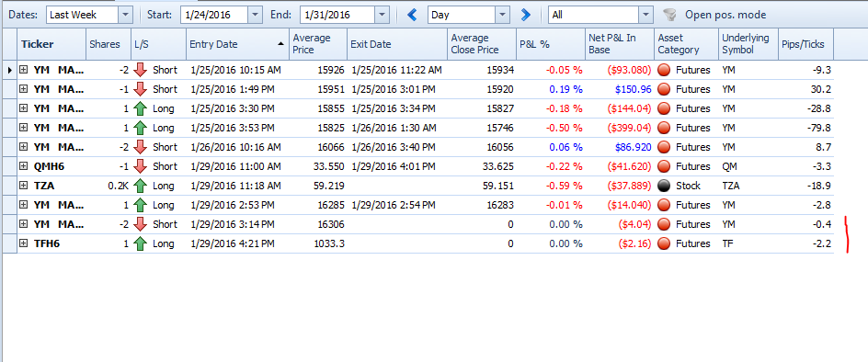Screen dimensions: 868x362
Task: Click black Stock asset dot in TZA row
Action: [x=663, y=186]
